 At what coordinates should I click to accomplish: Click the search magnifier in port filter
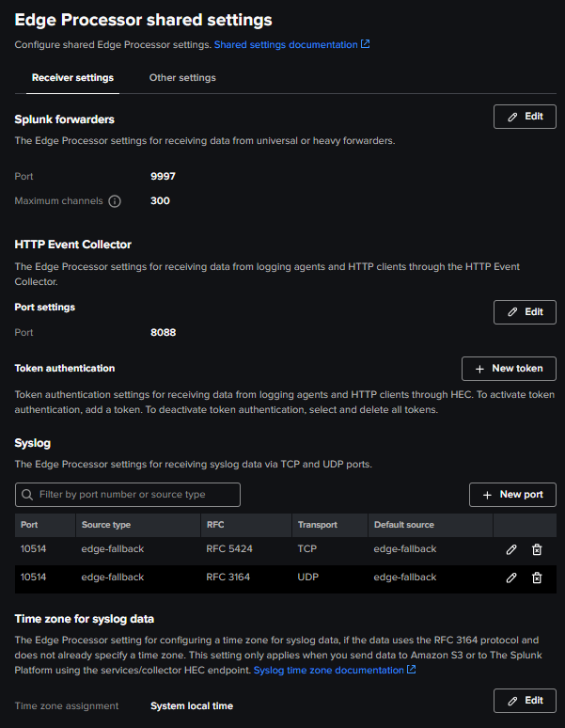pyautogui.click(x=27, y=495)
